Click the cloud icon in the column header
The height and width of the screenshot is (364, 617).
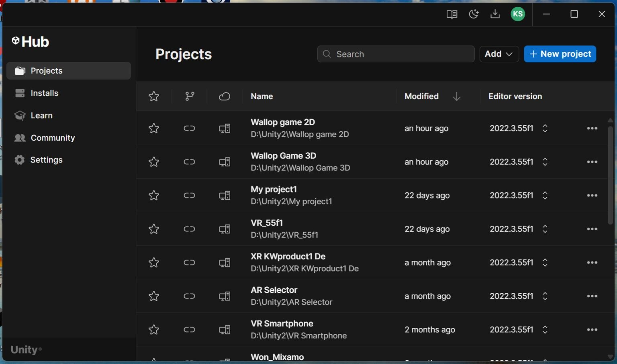[x=224, y=96]
